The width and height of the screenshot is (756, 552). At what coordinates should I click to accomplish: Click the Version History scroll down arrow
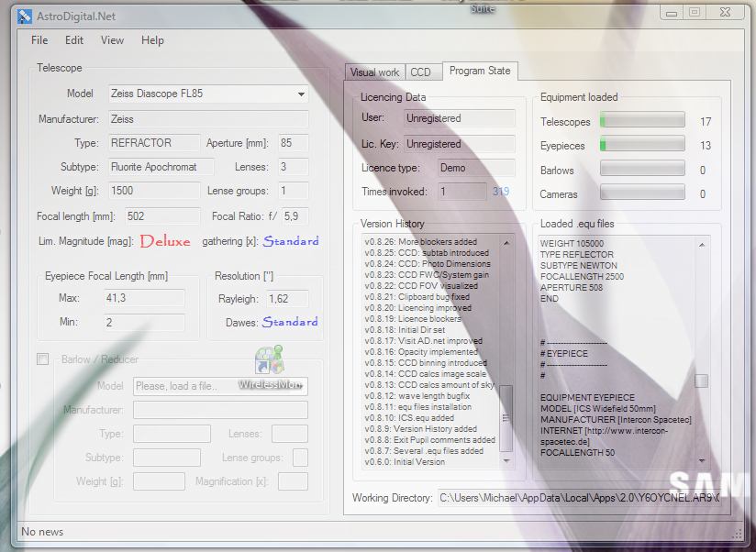(x=506, y=461)
